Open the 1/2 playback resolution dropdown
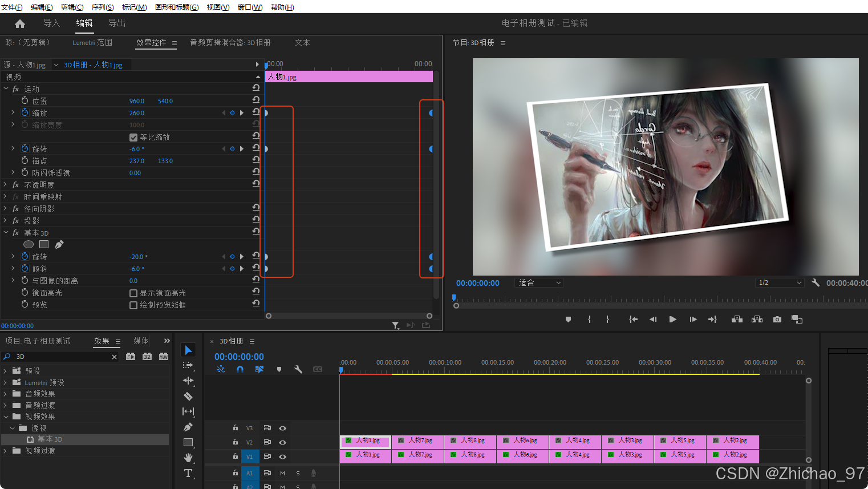The width and height of the screenshot is (868, 489). (x=780, y=282)
